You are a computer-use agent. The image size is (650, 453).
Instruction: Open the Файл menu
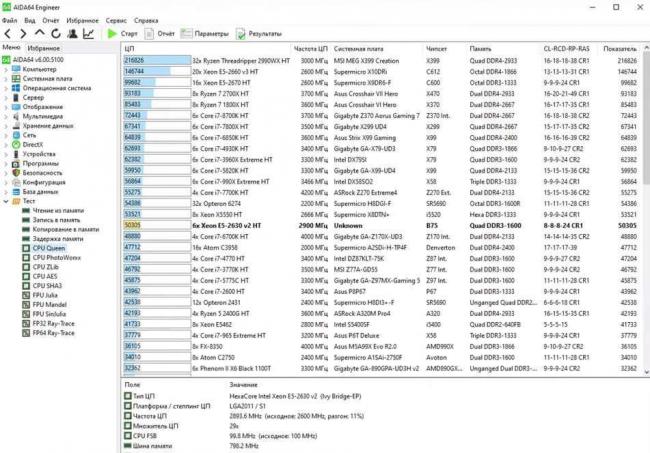click(x=10, y=20)
